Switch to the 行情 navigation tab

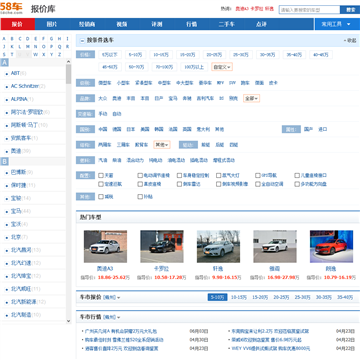tap(192, 24)
